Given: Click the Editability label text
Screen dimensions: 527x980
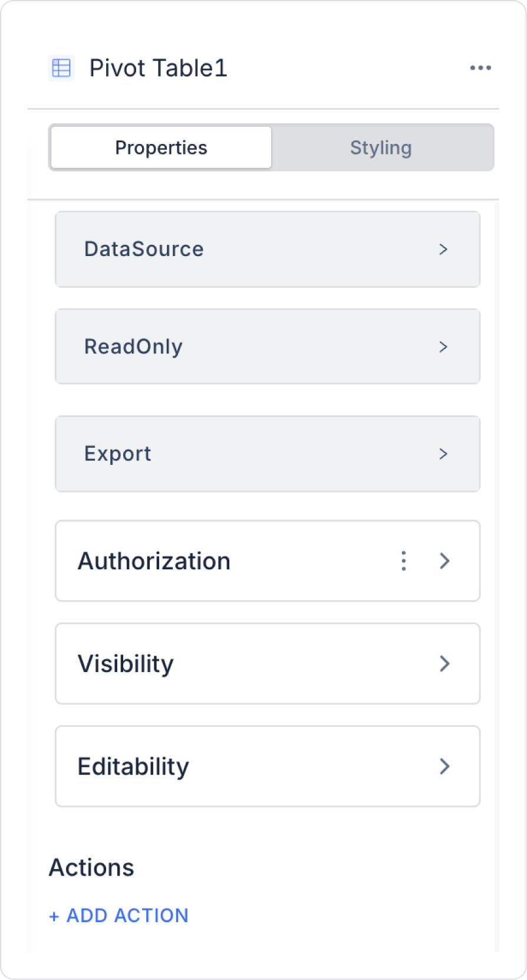Looking at the screenshot, I should (x=133, y=766).
